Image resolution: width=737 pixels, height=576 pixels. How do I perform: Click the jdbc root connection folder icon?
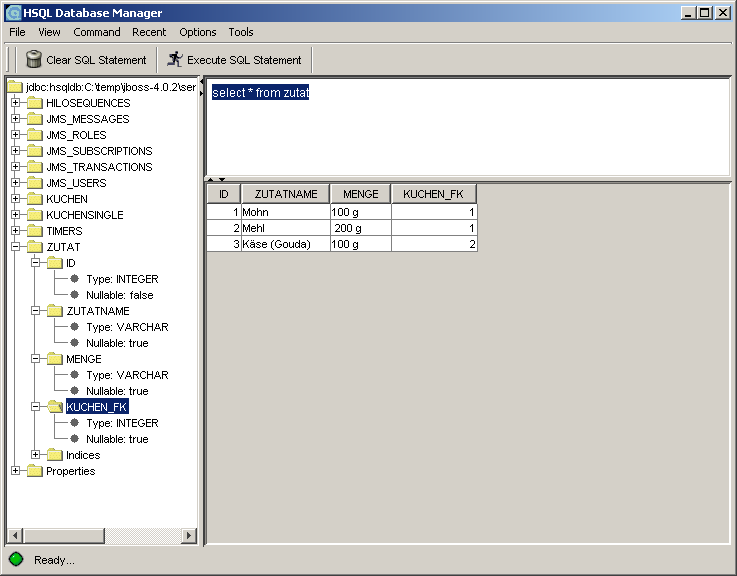click(15, 87)
